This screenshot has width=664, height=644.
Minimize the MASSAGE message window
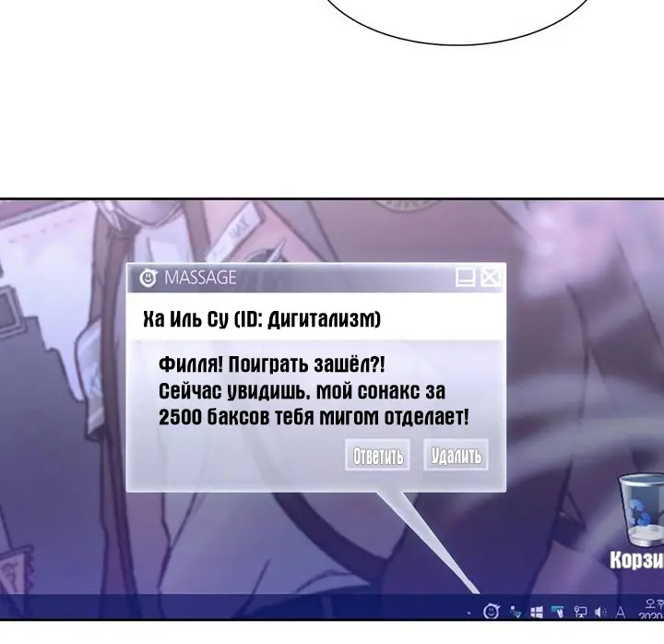point(466,278)
